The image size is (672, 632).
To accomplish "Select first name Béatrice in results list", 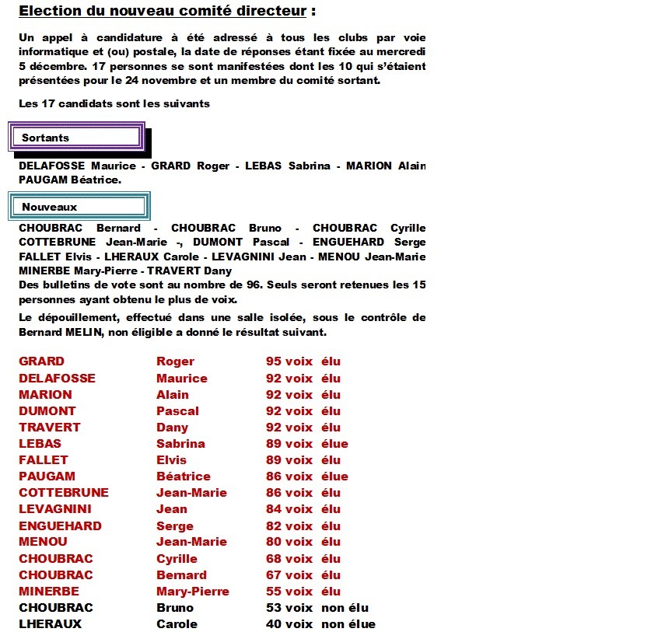I will click(x=184, y=477).
